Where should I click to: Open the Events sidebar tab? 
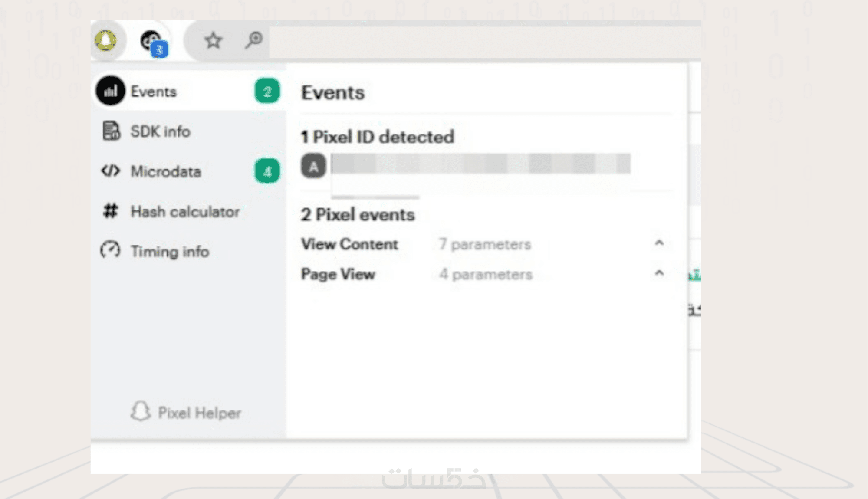pyautogui.click(x=154, y=92)
